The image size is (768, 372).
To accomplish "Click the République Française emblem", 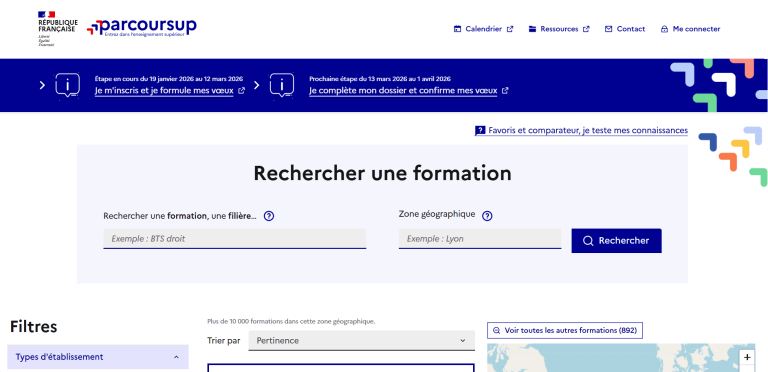I will coord(58,29).
